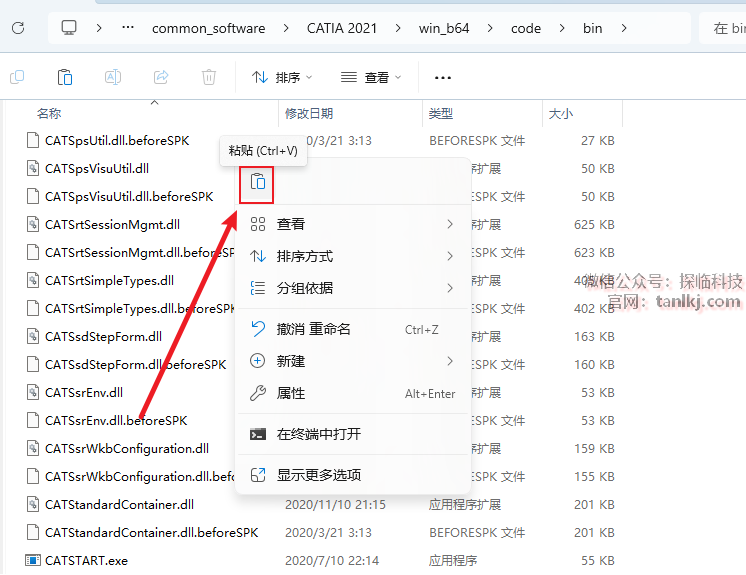The height and width of the screenshot is (575, 746).
Task: Choose 在终端中打开 in the context menu
Action: [352, 434]
